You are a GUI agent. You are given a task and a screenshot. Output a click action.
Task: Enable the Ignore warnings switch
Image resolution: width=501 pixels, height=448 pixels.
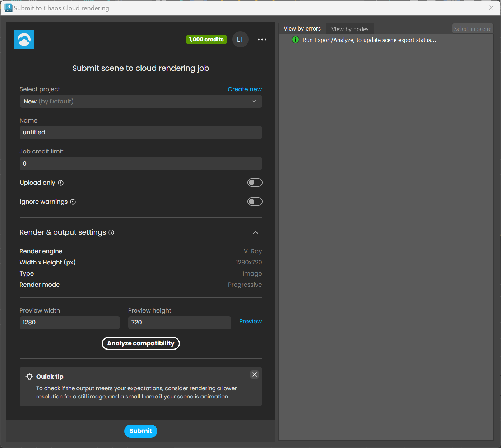(x=255, y=202)
